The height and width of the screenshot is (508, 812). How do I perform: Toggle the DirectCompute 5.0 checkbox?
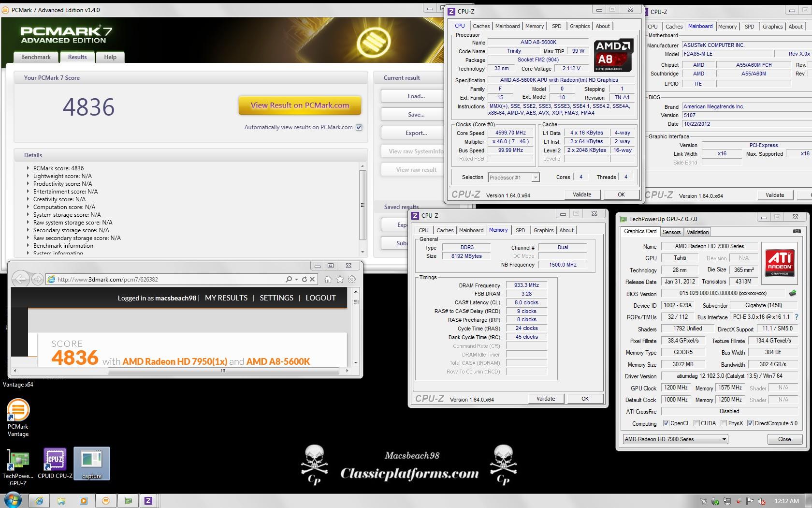click(750, 423)
